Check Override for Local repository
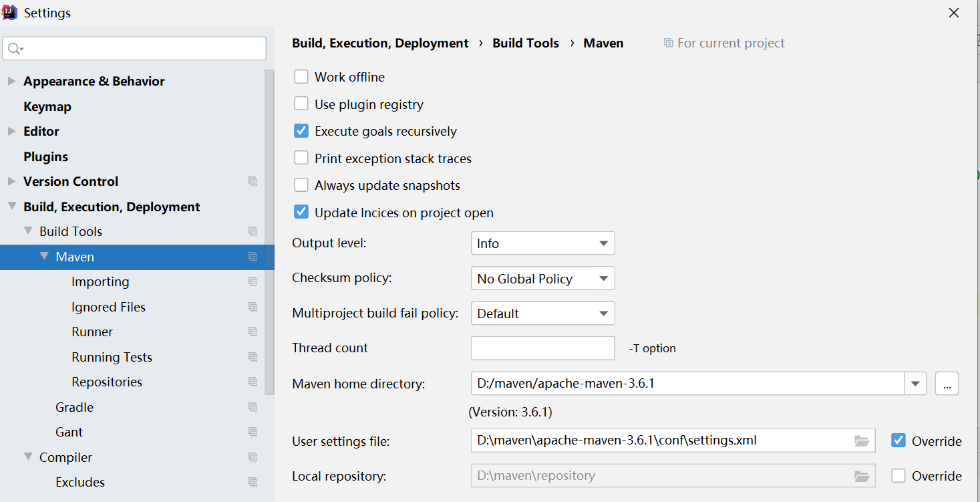Viewport: 980px width, 502px height. [x=899, y=476]
